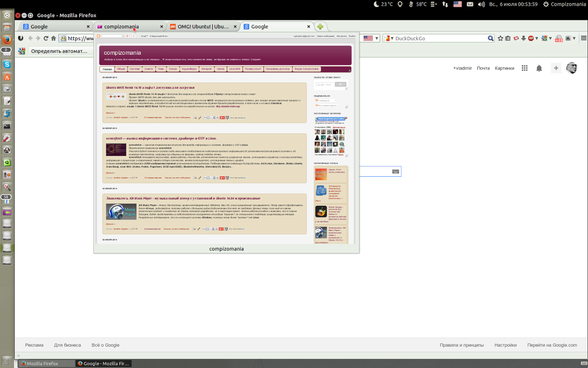
Task: Open mail envelope indicator in top panel
Action: tap(470, 4)
